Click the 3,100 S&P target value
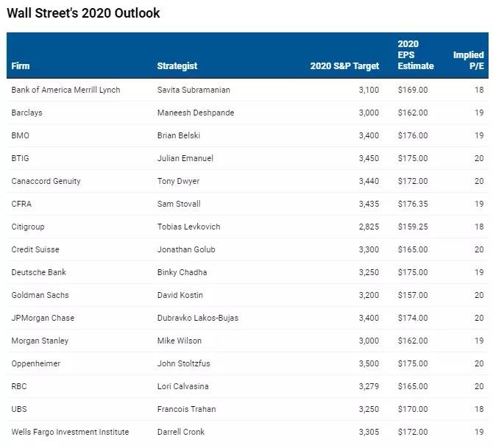493x448 pixels. [369, 90]
